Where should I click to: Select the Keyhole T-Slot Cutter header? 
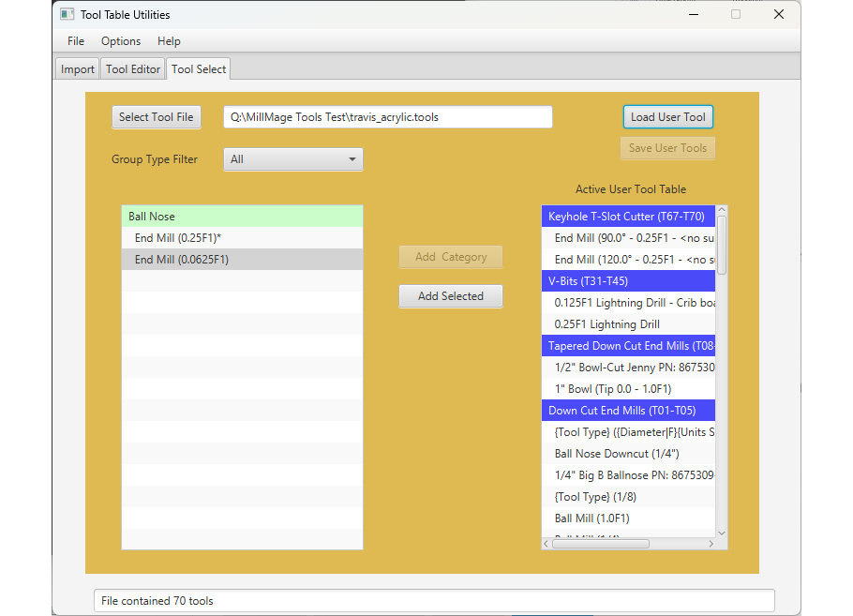pyautogui.click(x=626, y=216)
